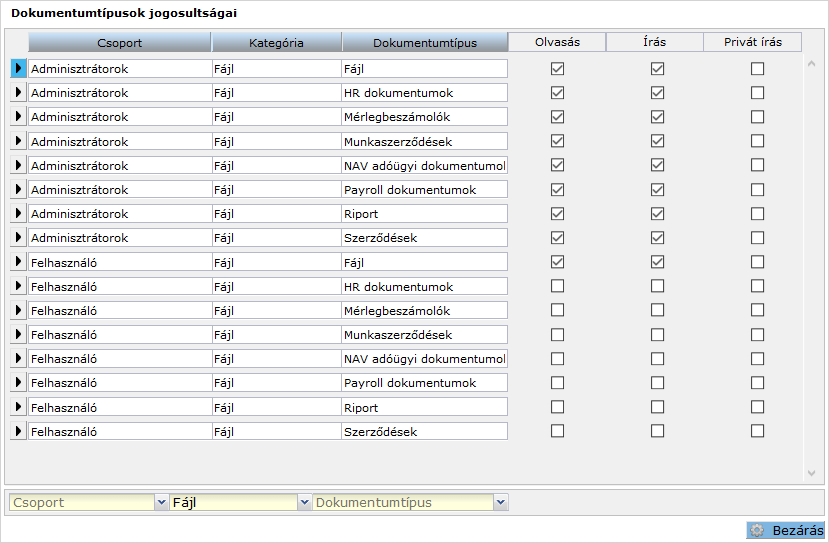829x543 pixels.
Task: Open the Fájl category filter dropdown
Action: point(305,502)
